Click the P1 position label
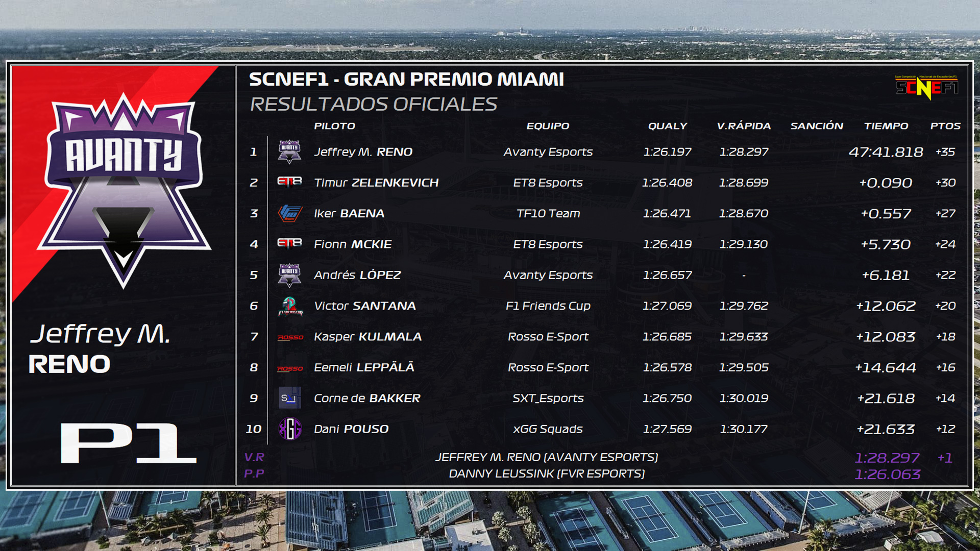Image resolution: width=980 pixels, height=551 pixels. pos(128,443)
